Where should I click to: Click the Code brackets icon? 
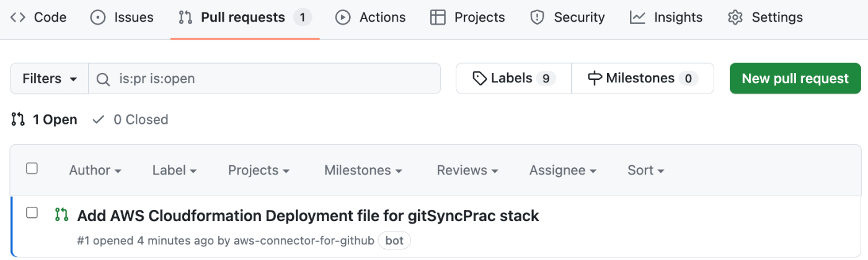(x=18, y=17)
